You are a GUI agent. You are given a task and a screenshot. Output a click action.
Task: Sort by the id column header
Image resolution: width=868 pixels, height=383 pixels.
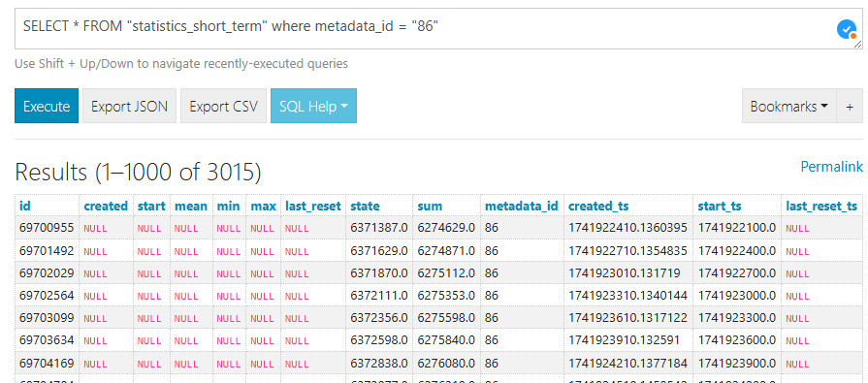(25, 207)
